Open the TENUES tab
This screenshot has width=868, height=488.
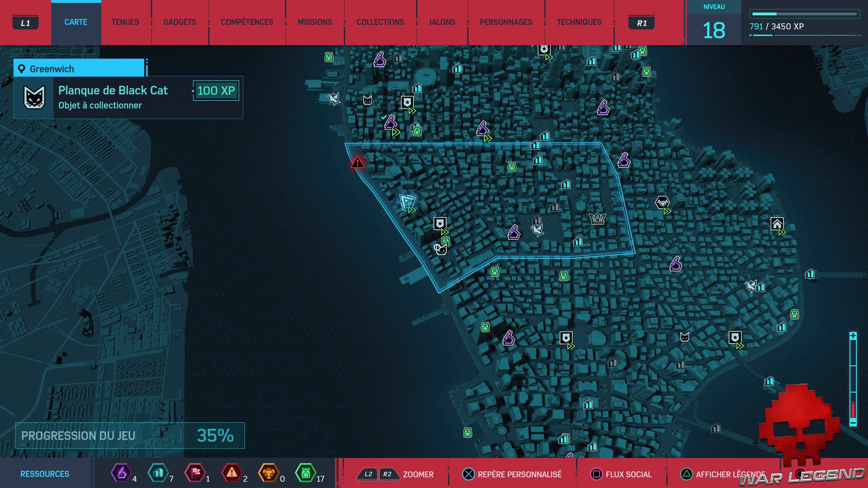coord(125,22)
